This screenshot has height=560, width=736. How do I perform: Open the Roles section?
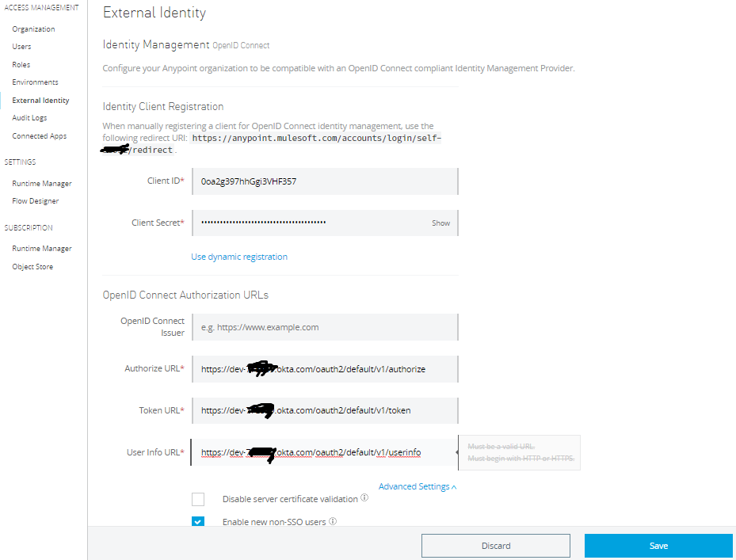21,65
